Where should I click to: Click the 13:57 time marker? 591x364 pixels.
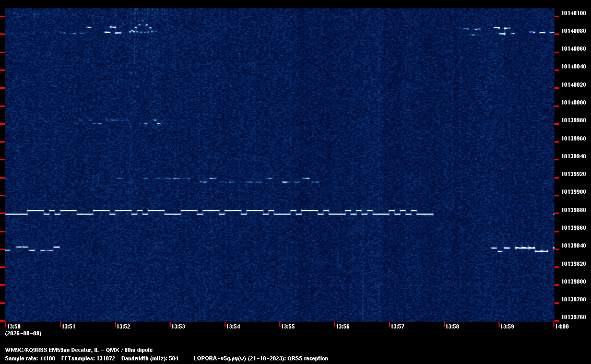click(x=397, y=326)
